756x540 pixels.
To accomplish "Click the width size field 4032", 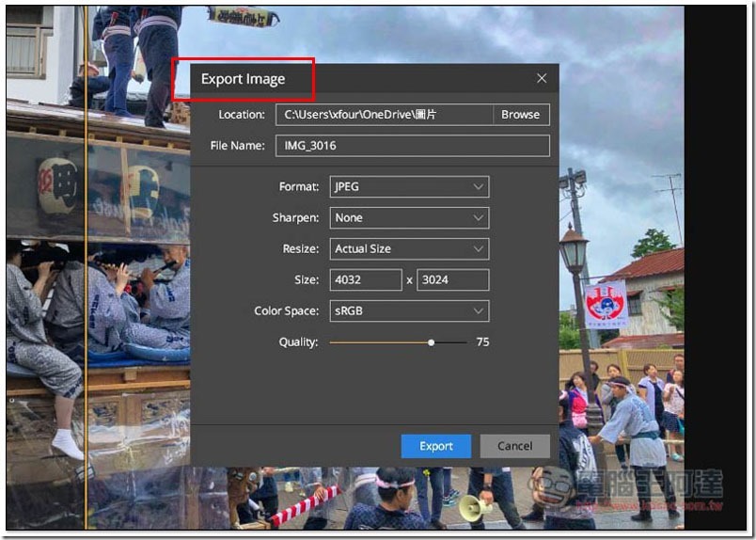I will coord(366,280).
